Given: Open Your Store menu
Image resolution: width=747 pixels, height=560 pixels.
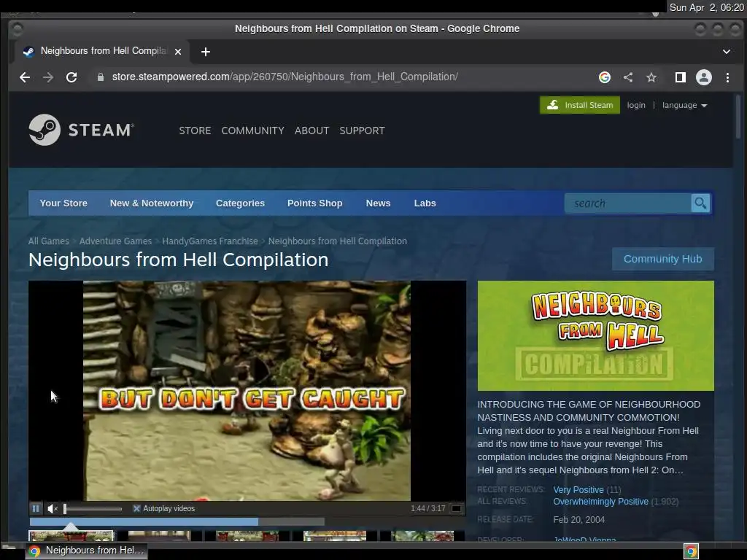Looking at the screenshot, I should pyautogui.click(x=63, y=203).
